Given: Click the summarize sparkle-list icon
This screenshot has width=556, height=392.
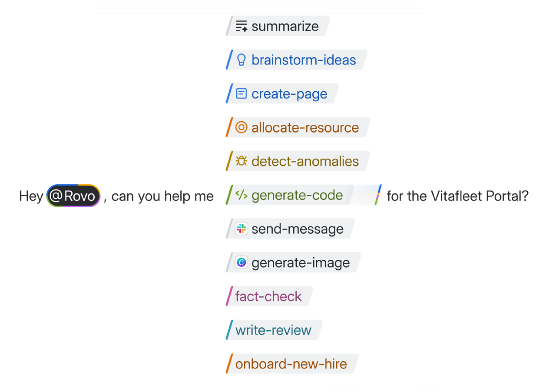Looking at the screenshot, I should point(242,26).
